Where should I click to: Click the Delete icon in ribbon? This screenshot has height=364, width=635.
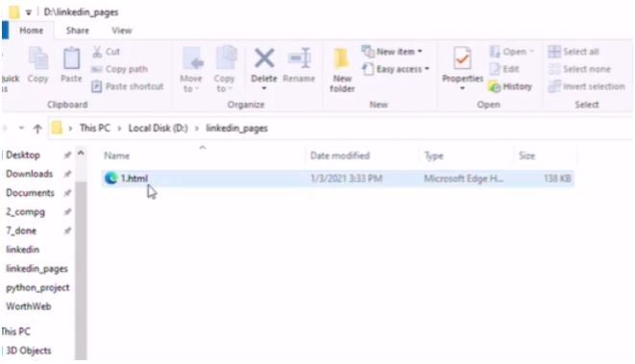(264, 59)
